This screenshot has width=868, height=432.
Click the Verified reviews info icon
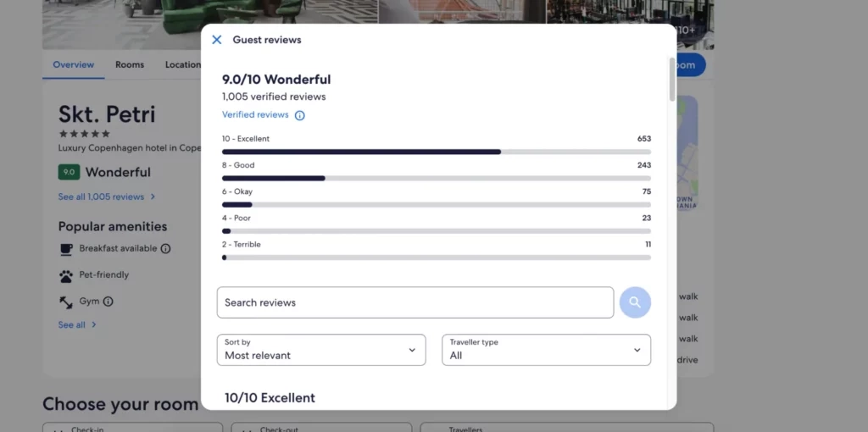click(299, 115)
